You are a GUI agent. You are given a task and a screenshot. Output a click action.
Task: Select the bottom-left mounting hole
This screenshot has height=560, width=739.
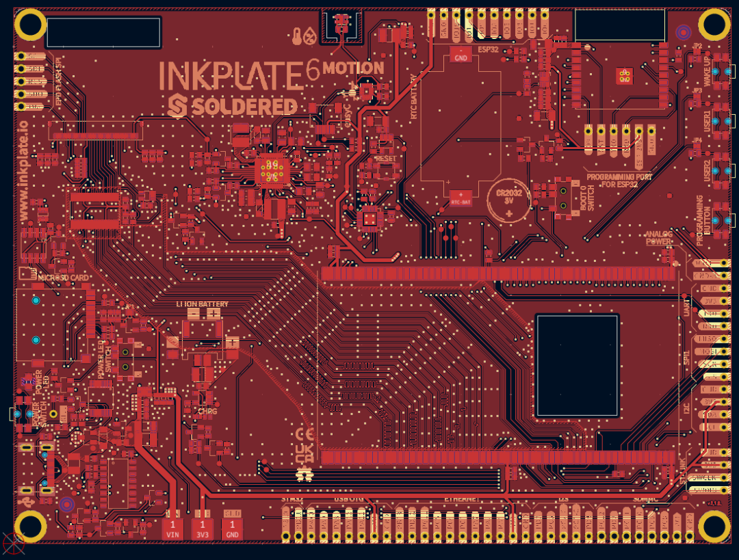31,526
